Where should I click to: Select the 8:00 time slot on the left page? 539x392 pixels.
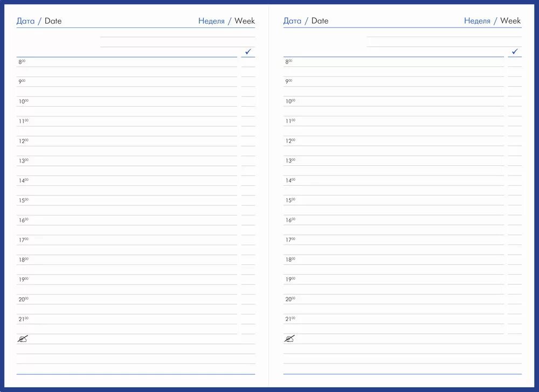pyautogui.click(x=22, y=62)
